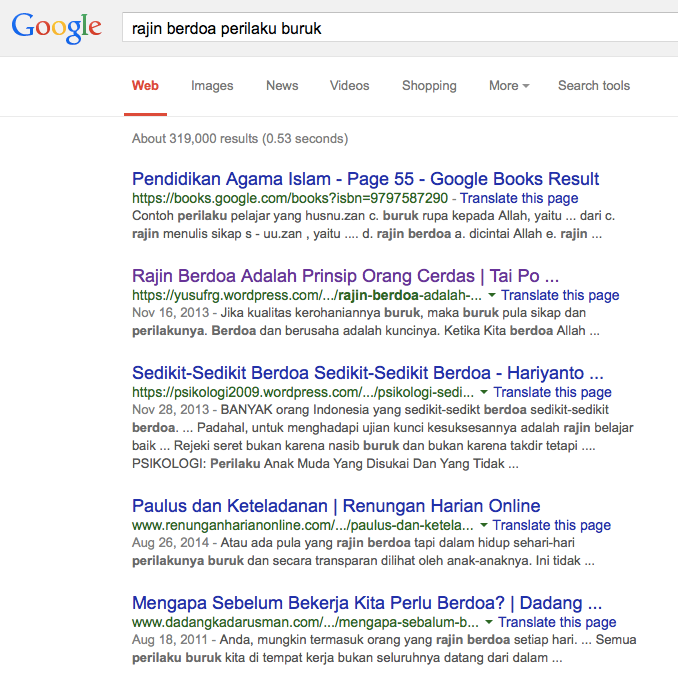Open 'Pendidikan Agama Islam - Page 55' result
Screen dimensions: 678x676
[365, 179]
